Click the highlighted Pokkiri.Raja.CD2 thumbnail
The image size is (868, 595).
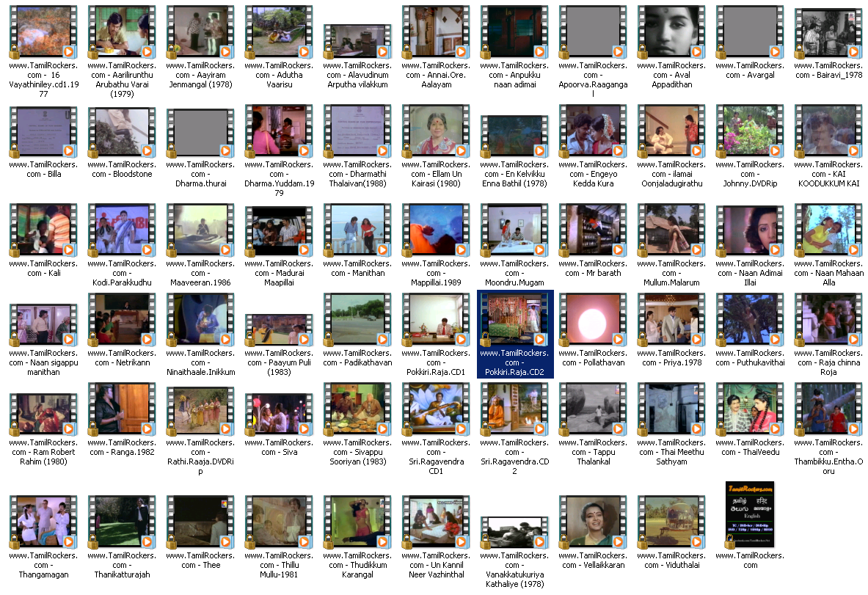[515, 320]
